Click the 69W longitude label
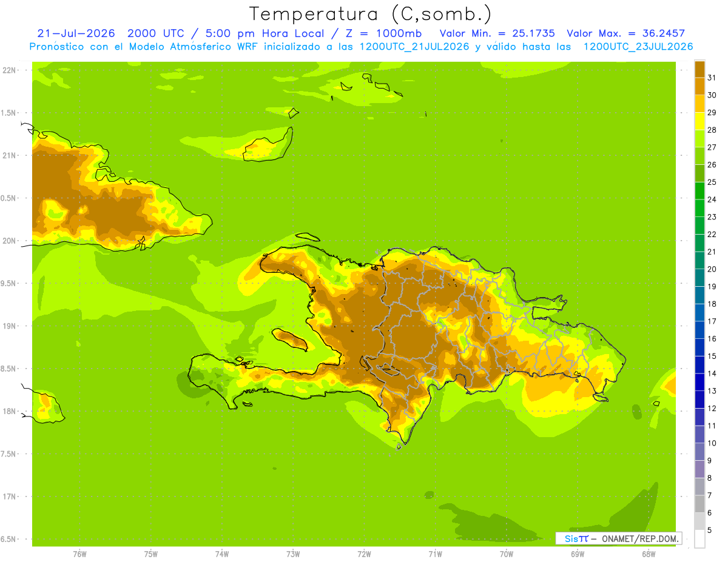 [578, 554]
